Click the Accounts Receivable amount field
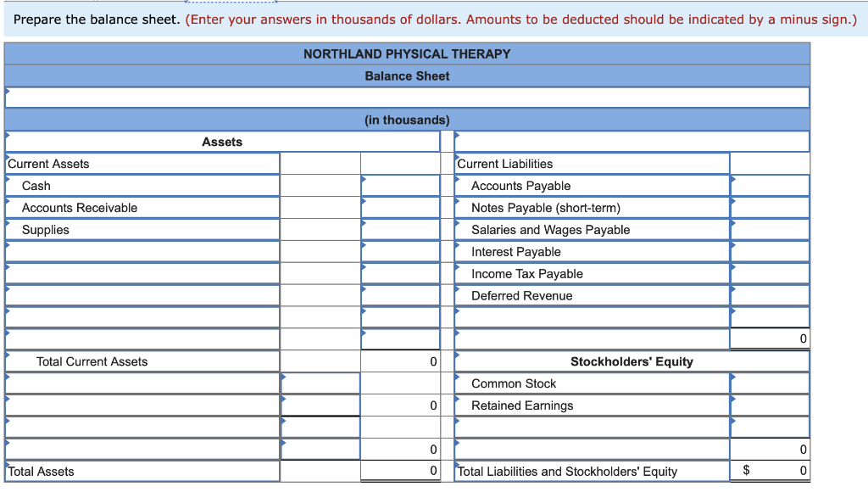Viewport: 868px width, 492px height. click(x=400, y=208)
